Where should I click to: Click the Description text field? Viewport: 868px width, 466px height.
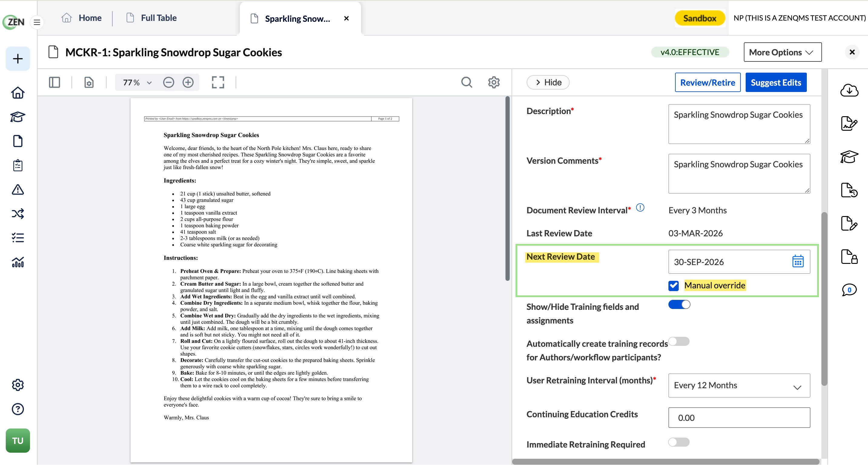pos(739,124)
